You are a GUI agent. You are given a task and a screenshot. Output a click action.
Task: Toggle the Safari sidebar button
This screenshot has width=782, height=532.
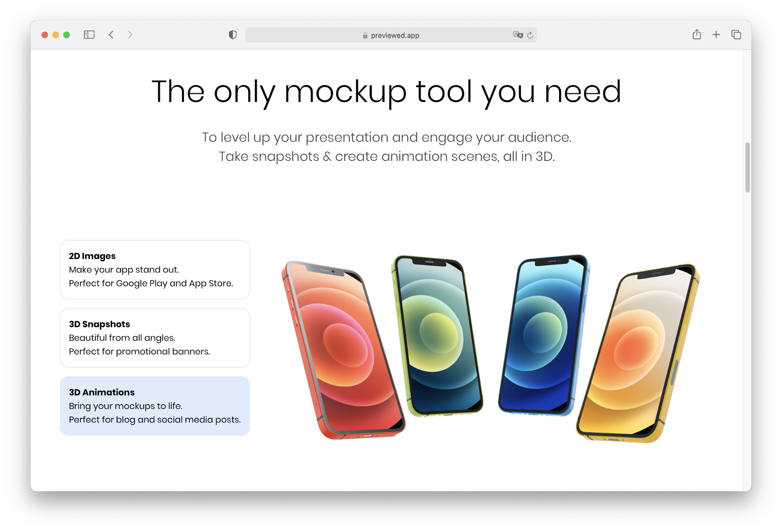point(89,35)
